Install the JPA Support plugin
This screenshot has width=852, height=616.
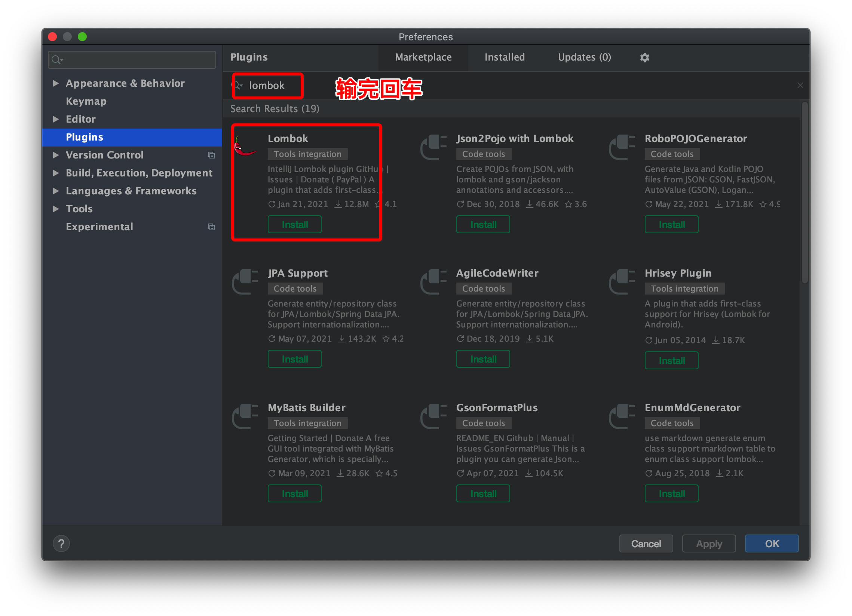[294, 359]
